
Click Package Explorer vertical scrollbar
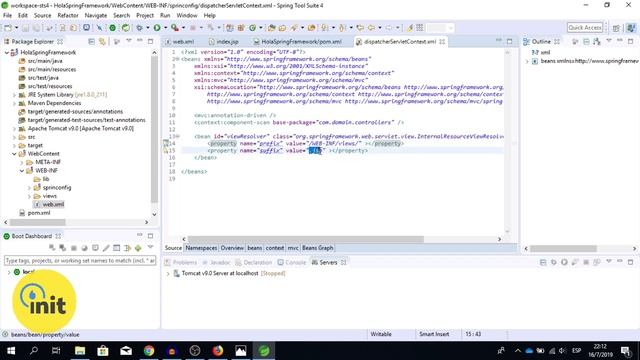[x=154, y=129]
